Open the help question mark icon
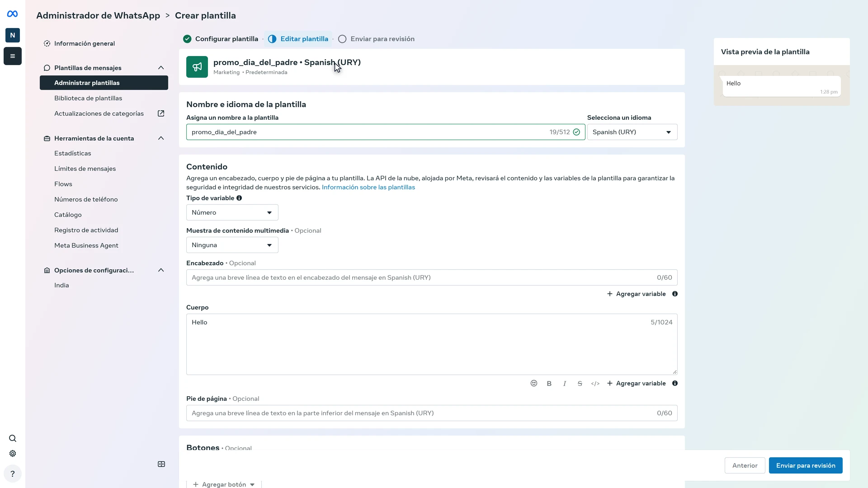This screenshot has width=868, height=488. pos(13,474)
